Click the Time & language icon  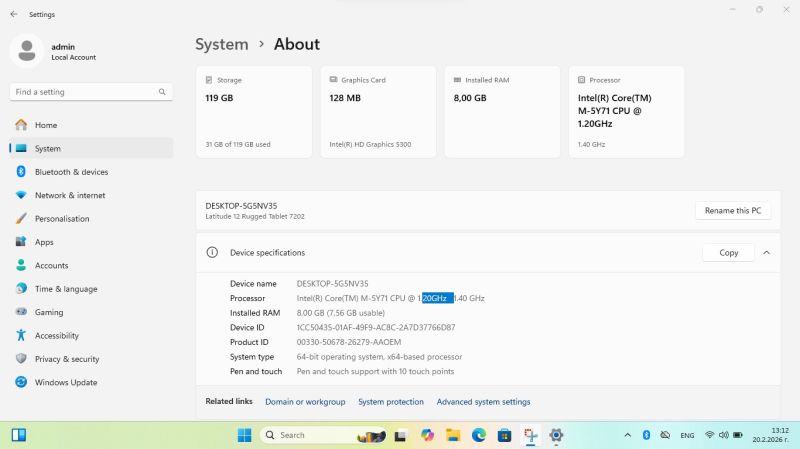(x=20, y=289)
